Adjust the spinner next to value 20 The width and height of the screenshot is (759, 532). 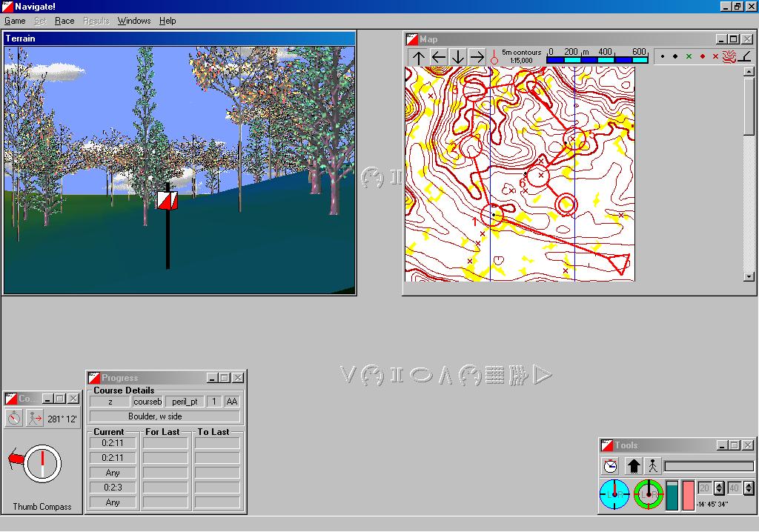[720, 488]
